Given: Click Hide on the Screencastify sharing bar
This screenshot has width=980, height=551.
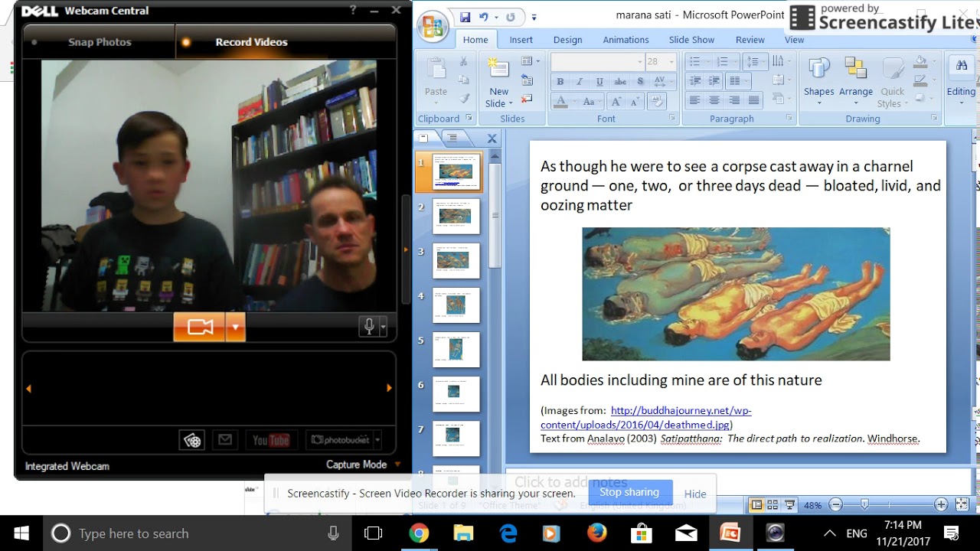Looking at the screenshot, I should coord(695,494).
